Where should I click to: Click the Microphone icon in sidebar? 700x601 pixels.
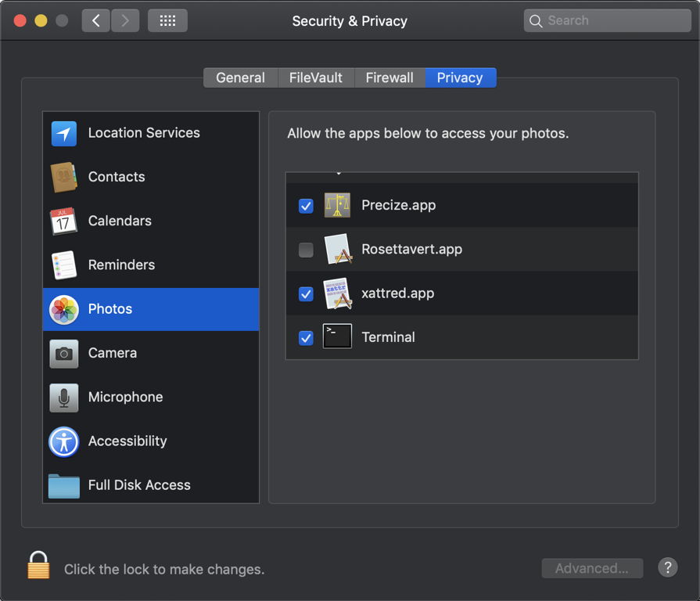[64, 398]
